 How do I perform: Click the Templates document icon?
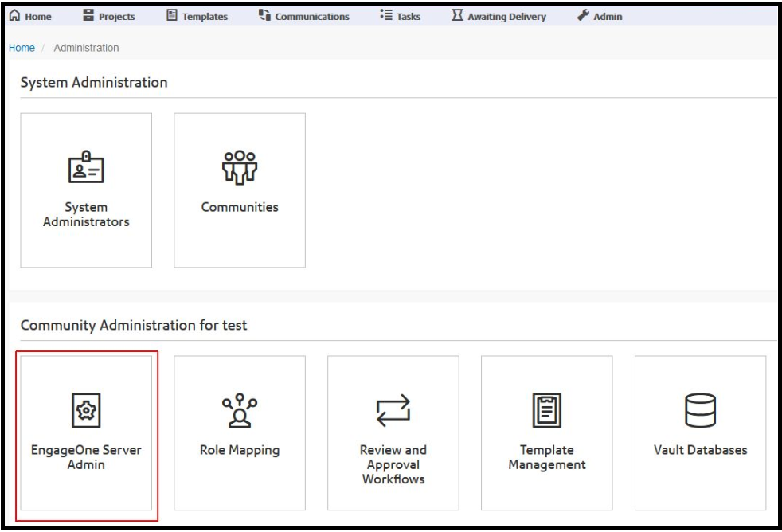pyautogui.click(x=171, y=15)
